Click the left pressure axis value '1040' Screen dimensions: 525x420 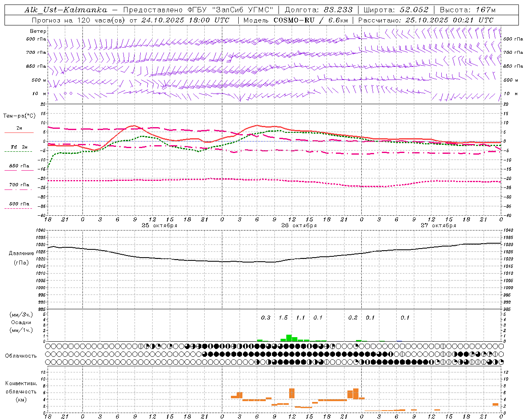point(40,231)
